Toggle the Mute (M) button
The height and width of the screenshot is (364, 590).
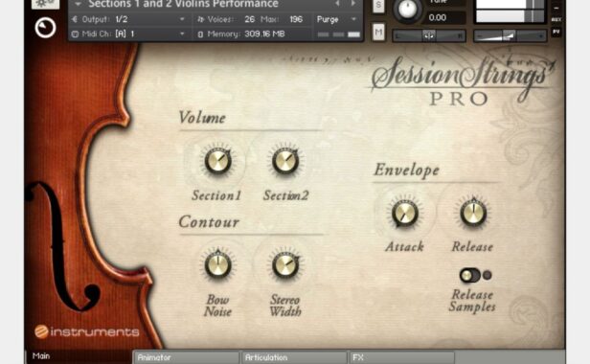click(x=378, y=32)
